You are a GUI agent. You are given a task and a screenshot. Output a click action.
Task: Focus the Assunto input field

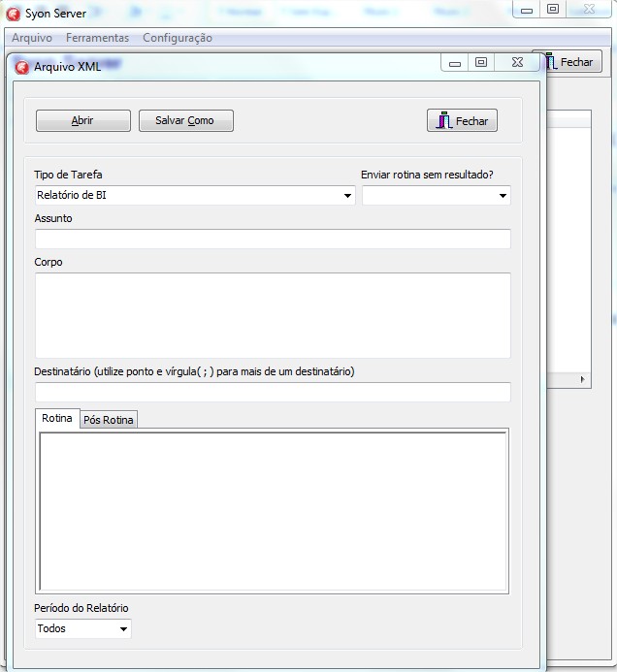click(x=273, y=239)
